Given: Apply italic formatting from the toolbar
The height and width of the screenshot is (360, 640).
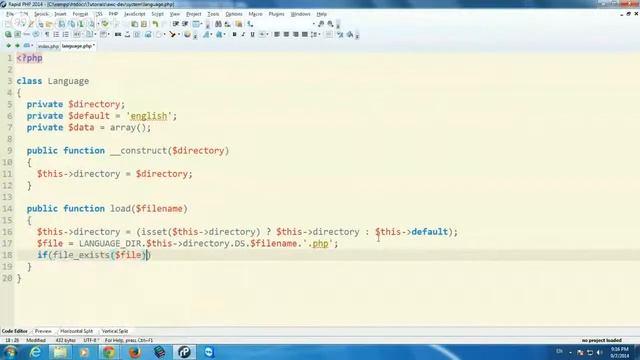Looking at the screenshot, I should [243, 35].
